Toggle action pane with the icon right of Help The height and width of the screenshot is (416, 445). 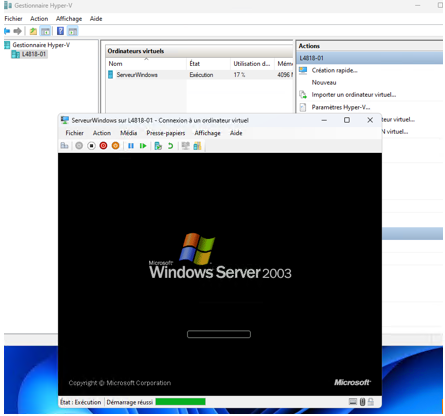point(73,31)
